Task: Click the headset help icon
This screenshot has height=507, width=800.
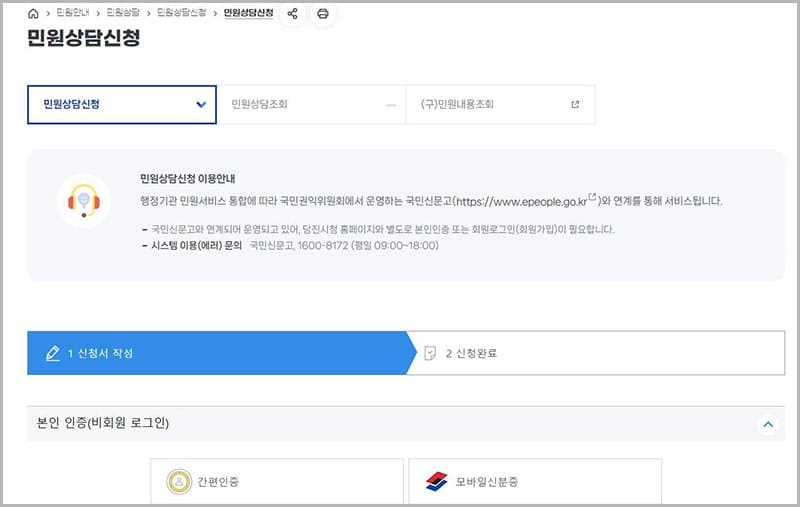Action: click(84, 201)
